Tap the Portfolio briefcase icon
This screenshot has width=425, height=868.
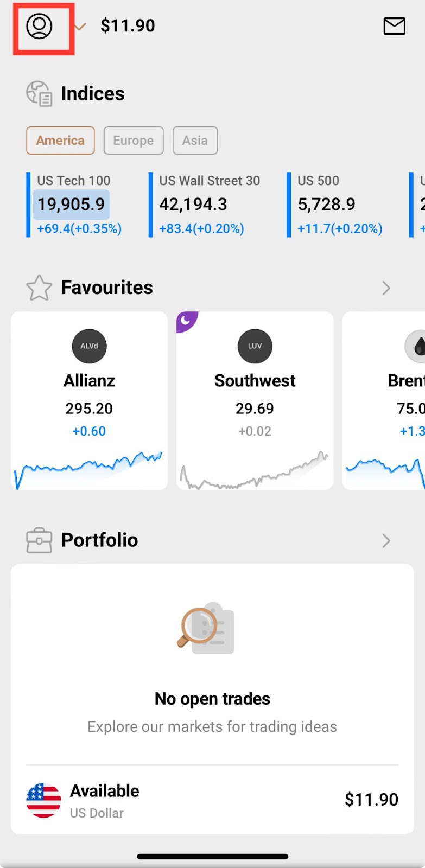39,540
